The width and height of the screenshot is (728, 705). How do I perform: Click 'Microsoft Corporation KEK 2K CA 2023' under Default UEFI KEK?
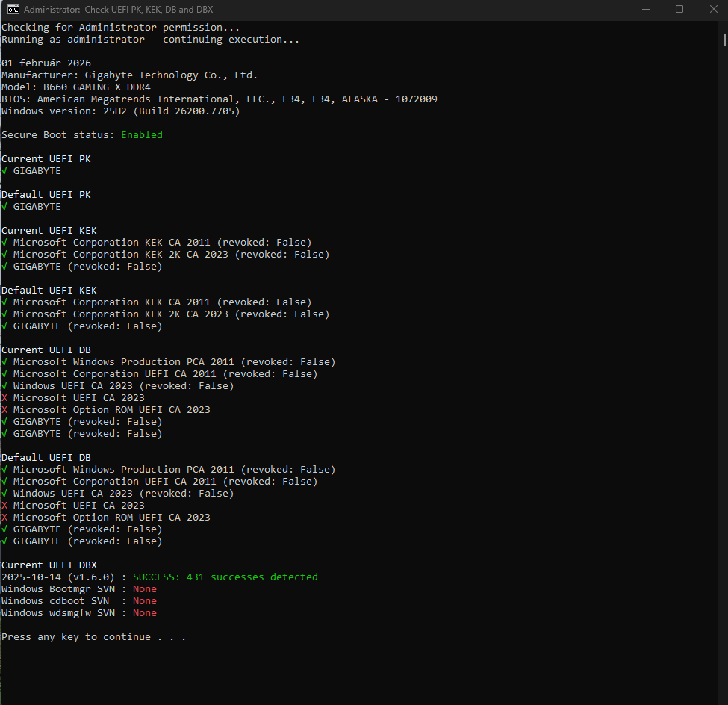click(x=121, y=314)
